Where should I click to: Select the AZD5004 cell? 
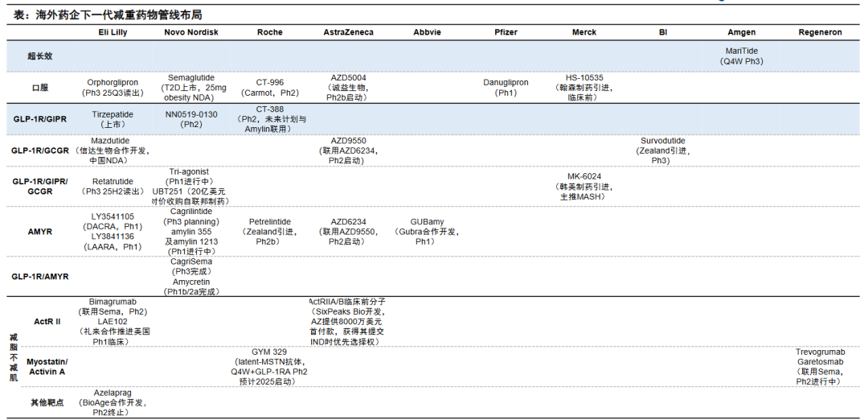[x=348, y=88]
